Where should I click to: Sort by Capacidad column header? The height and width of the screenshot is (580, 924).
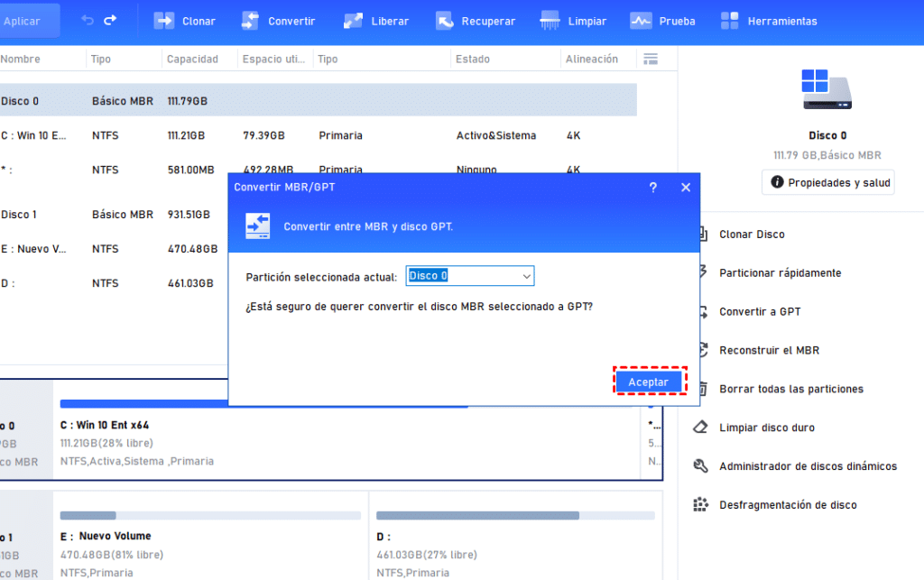(192, 59)
